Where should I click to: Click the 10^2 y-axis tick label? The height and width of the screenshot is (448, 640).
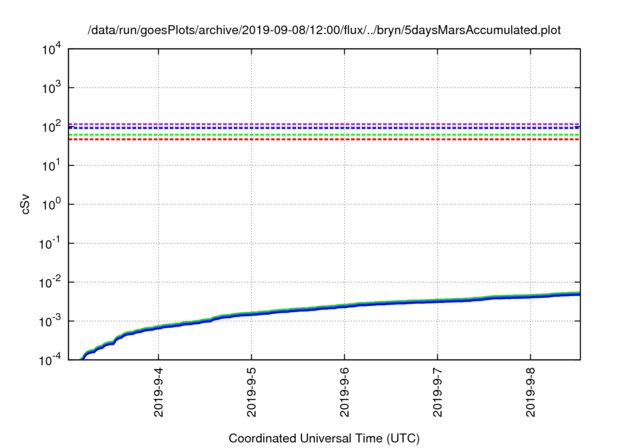click(51, 127)
